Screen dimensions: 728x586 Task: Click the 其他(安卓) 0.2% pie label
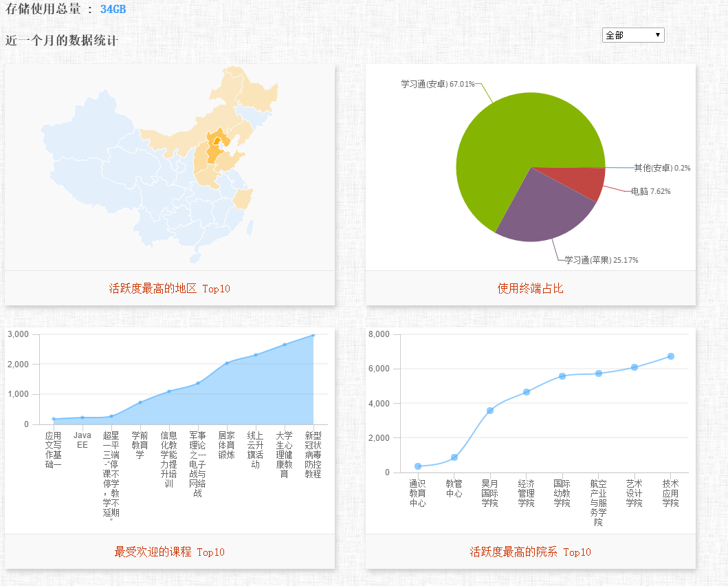coord(662,168)
